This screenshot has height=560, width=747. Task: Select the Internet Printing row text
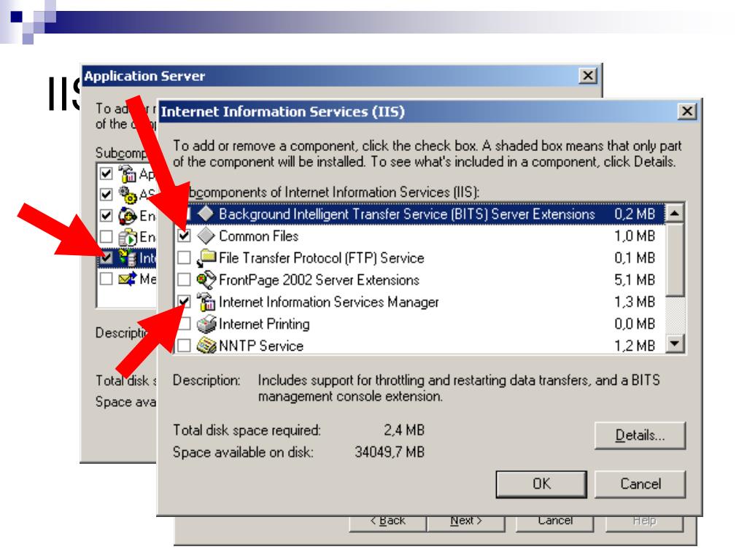(x=264, y=324)
